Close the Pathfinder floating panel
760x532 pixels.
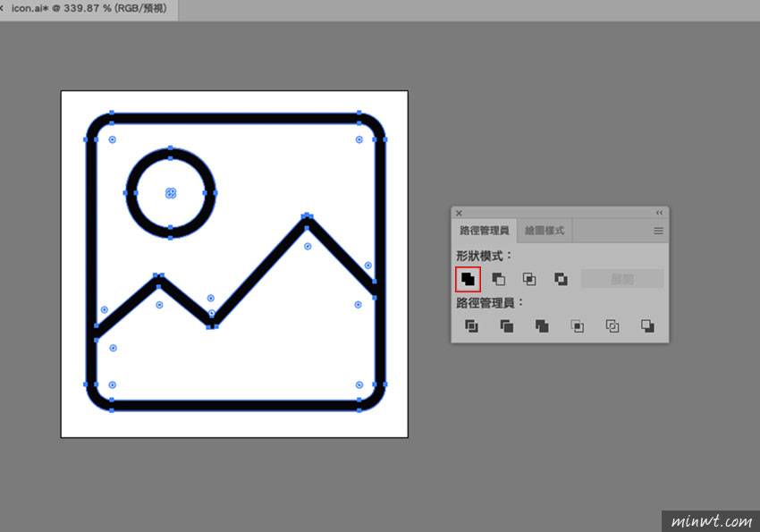[459, 213]
